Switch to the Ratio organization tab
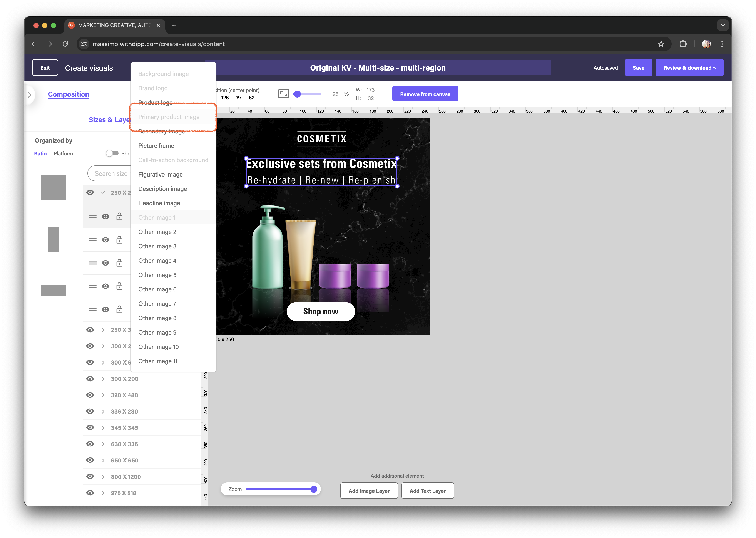The height and width of the screenshot is (538, 756). [x=40, y=154]
